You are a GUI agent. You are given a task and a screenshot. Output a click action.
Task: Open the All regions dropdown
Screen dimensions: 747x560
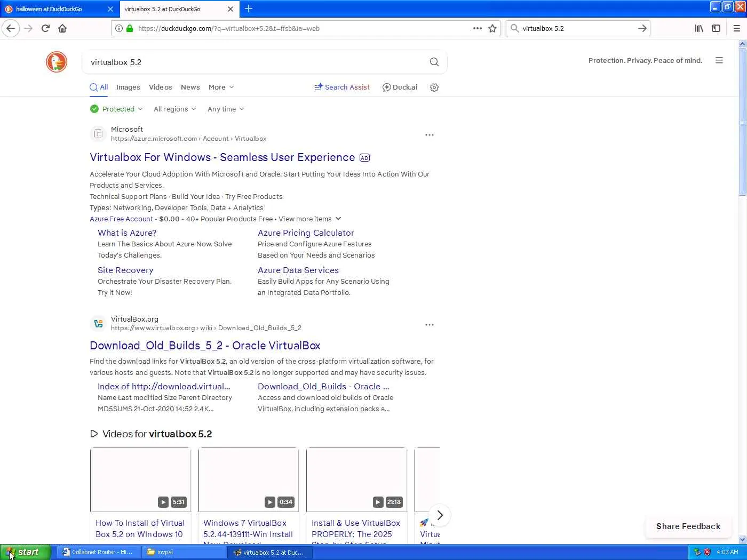[x=175, y=109]
